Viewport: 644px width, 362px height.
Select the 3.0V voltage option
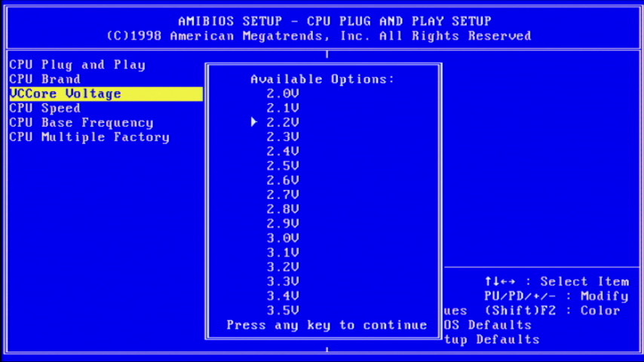(x=283, y=238)
